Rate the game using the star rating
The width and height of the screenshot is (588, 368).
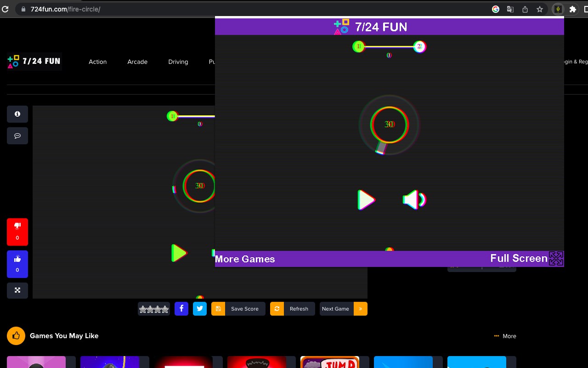point(153,309)
